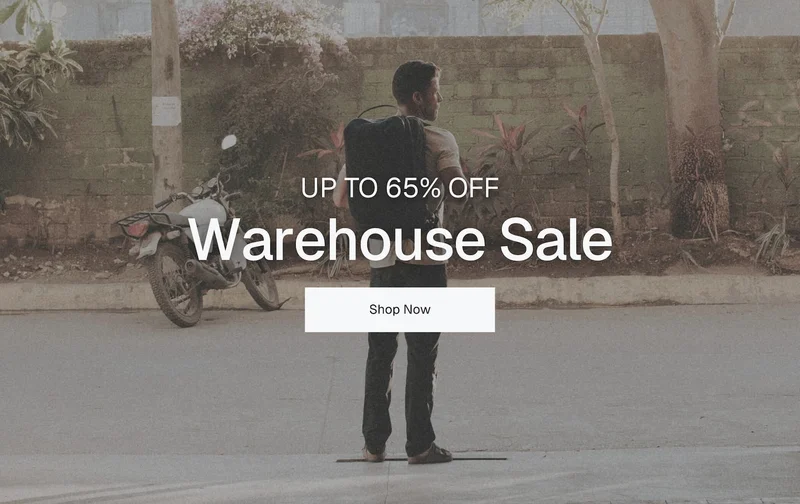800x504 pixels.
Task: Click the thick tree trunk on the right
Action: (693, 115)
